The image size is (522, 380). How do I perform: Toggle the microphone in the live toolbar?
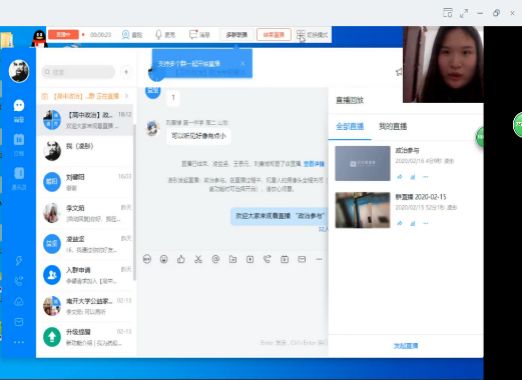coord(165,35)
